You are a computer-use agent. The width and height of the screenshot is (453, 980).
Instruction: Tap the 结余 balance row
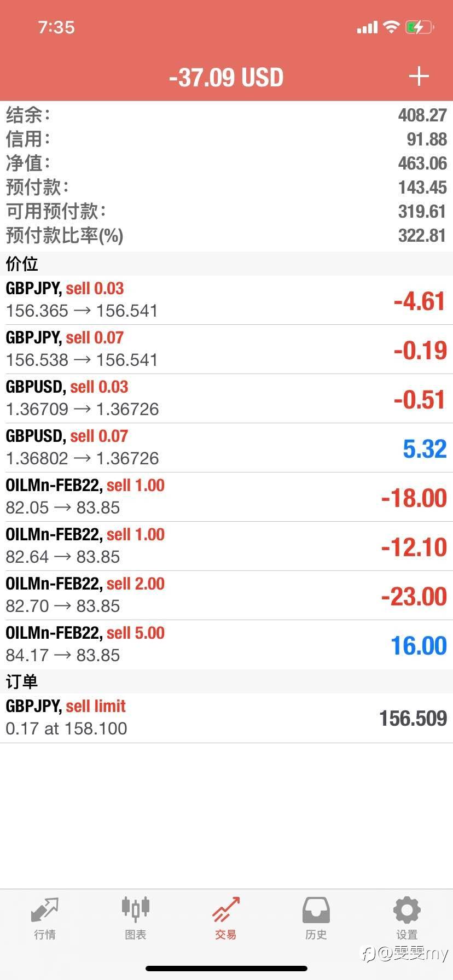click(x=226, y=115)
